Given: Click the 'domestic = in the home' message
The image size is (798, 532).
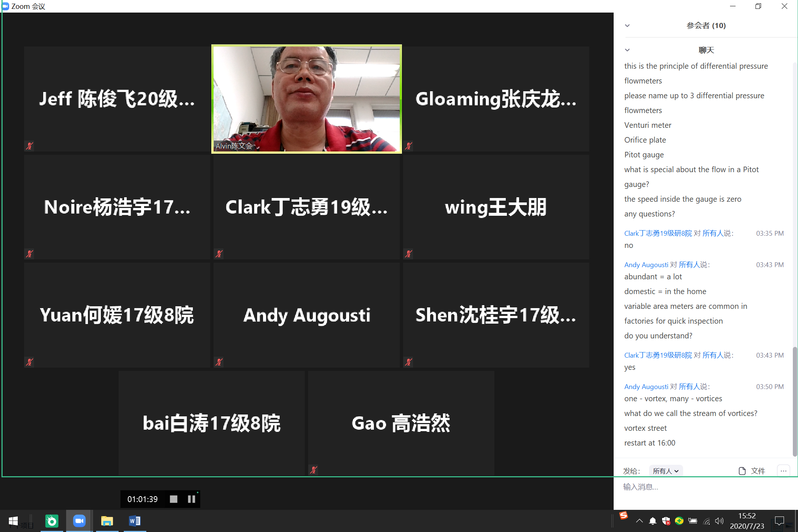Looking at the screenshot, I should tap(665, 291).
